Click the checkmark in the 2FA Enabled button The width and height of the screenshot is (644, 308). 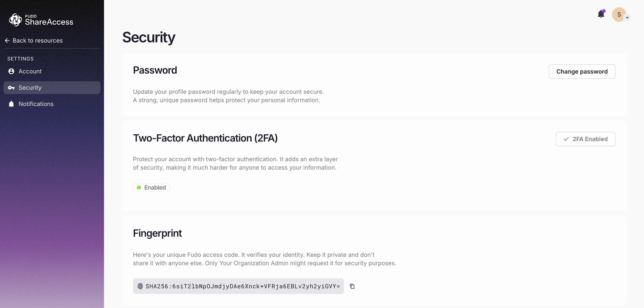coord(566,139)
